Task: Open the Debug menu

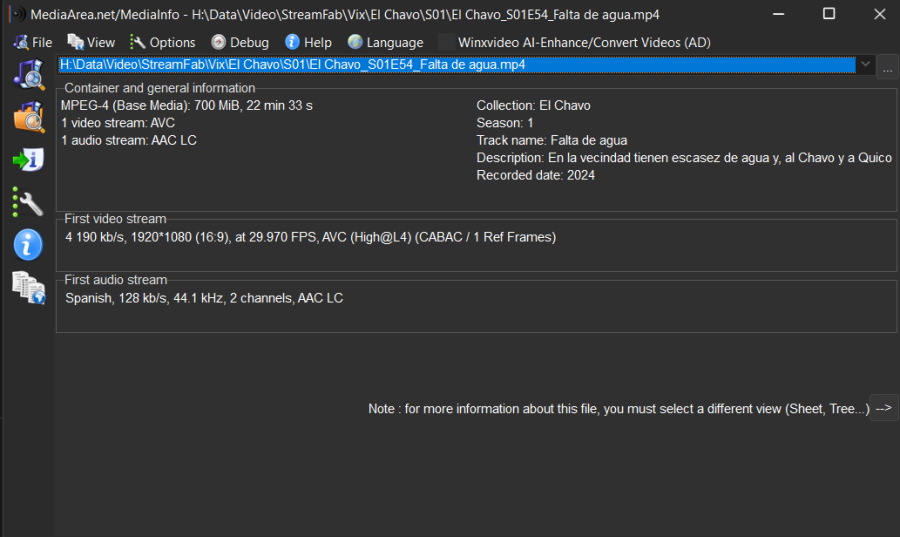Action: click(x=240, y=42)
